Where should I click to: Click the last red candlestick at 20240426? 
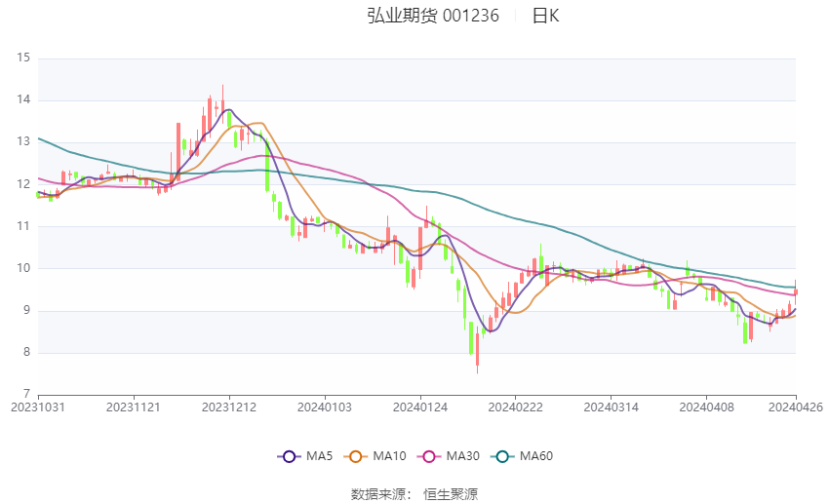[796, 291]
